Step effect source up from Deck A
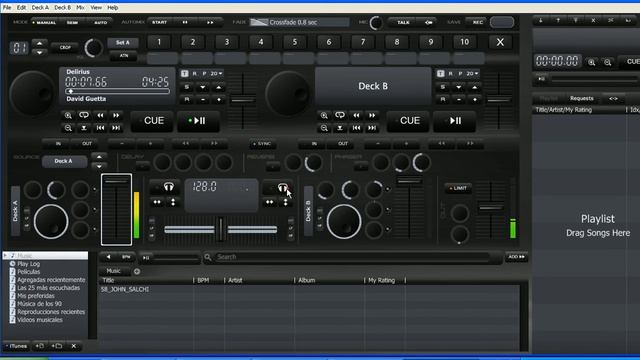640x360 pixels. point(99,157)
